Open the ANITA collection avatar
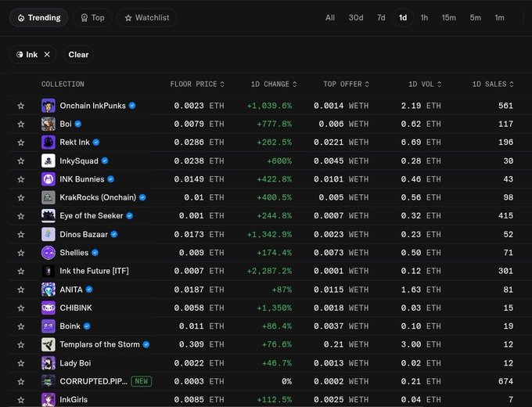Image resolution: width=532 pixels, height=407 pixels. coord(49,290)
